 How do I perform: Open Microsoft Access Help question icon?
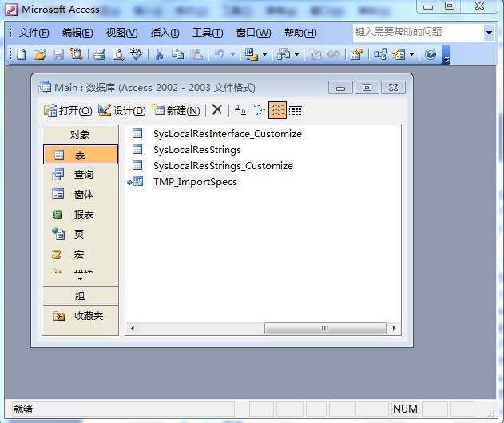[x=431, y=54]
